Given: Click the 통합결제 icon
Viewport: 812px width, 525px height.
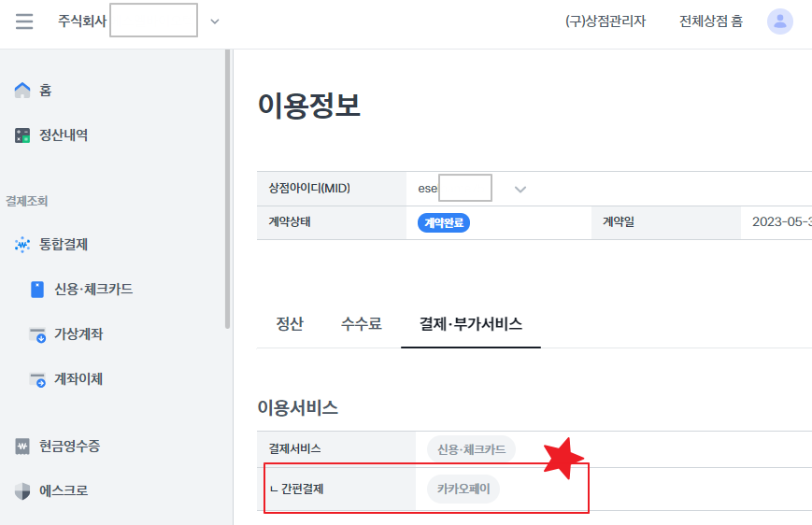Looking at the screenshot, I should [x=22, y=245].
